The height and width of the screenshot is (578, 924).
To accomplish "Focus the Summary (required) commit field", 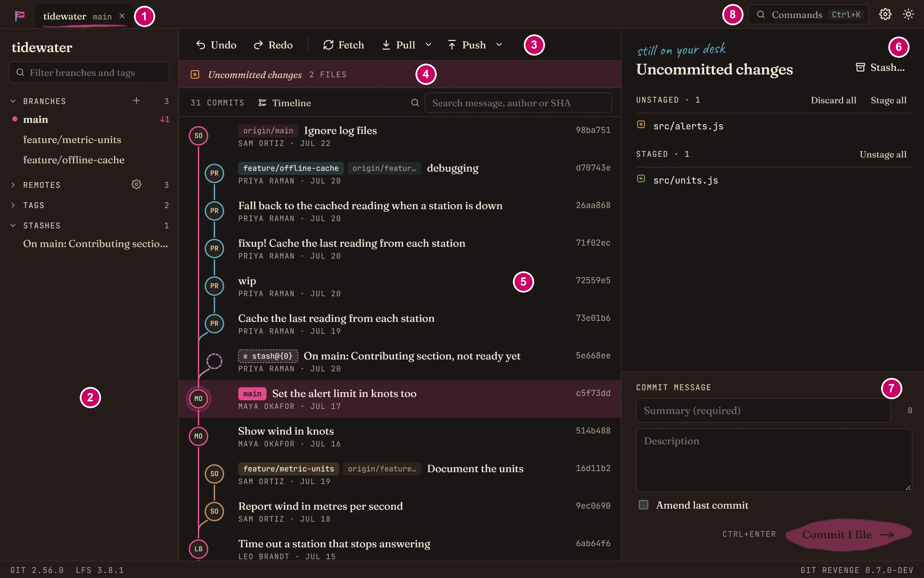I will (x=763, y=411).
